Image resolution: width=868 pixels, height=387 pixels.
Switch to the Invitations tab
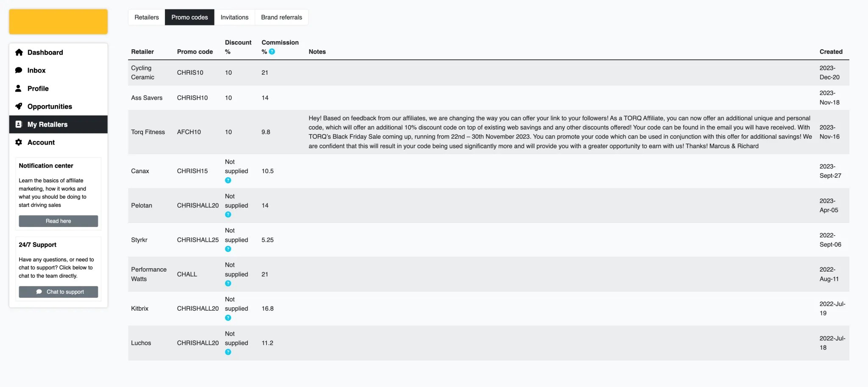(x=234, y=17)
